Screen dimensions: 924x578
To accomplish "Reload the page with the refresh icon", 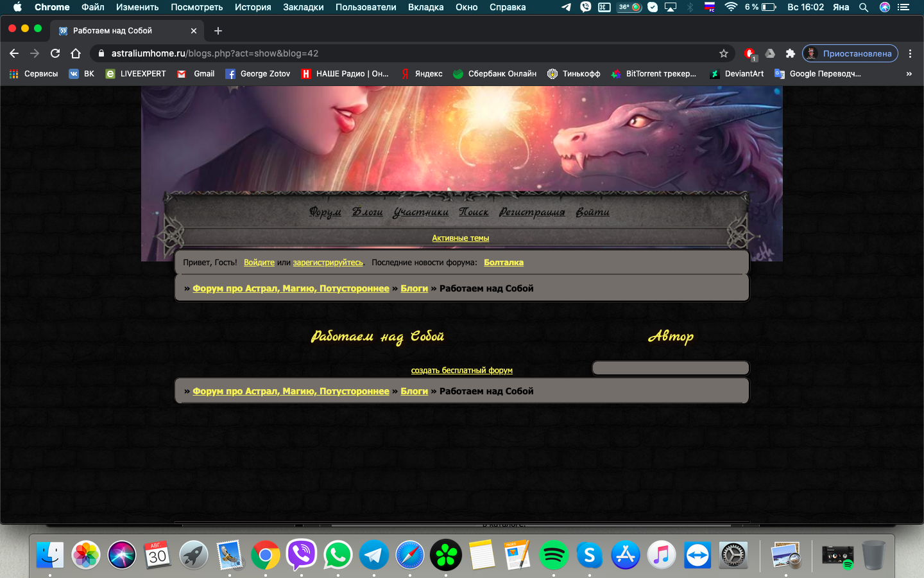I will coord(55,53).
